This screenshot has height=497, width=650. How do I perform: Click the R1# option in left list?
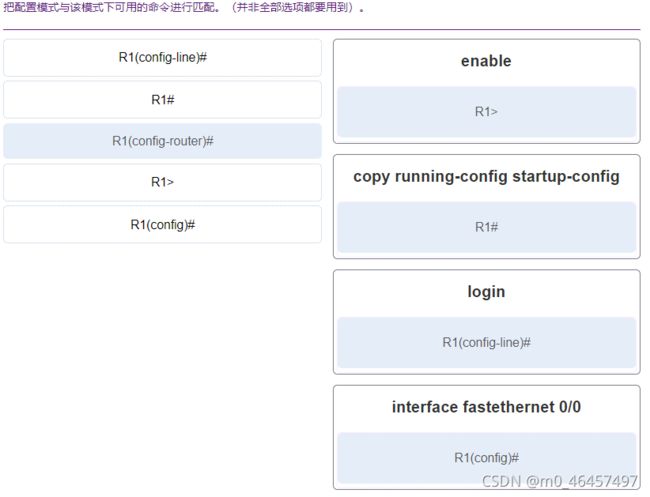tap(162, 99)
